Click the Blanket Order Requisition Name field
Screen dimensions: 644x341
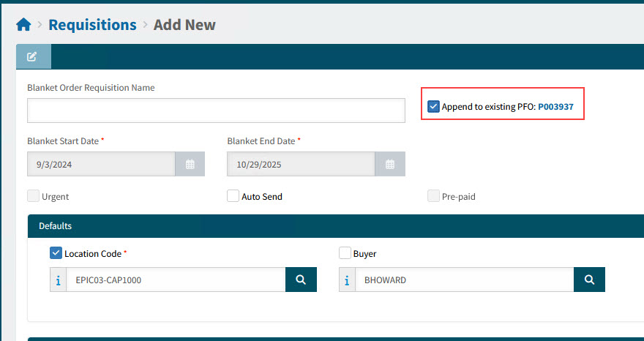tap(216, 110)
